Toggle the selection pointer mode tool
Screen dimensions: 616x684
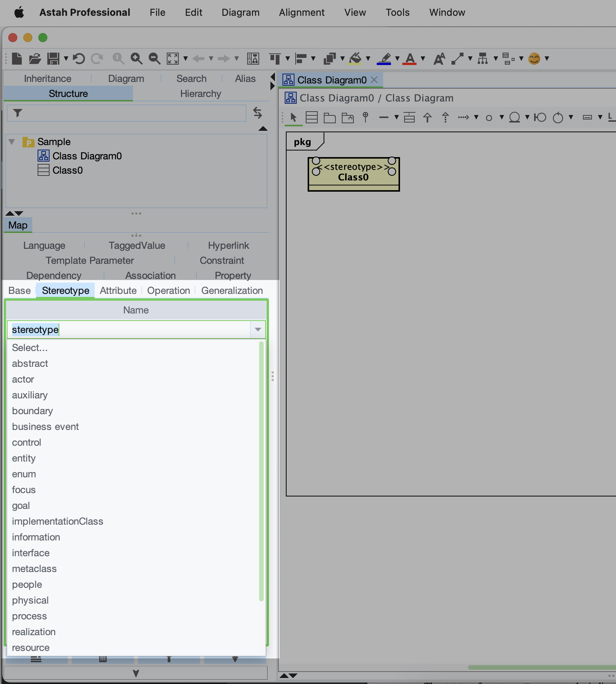[293, 118]
